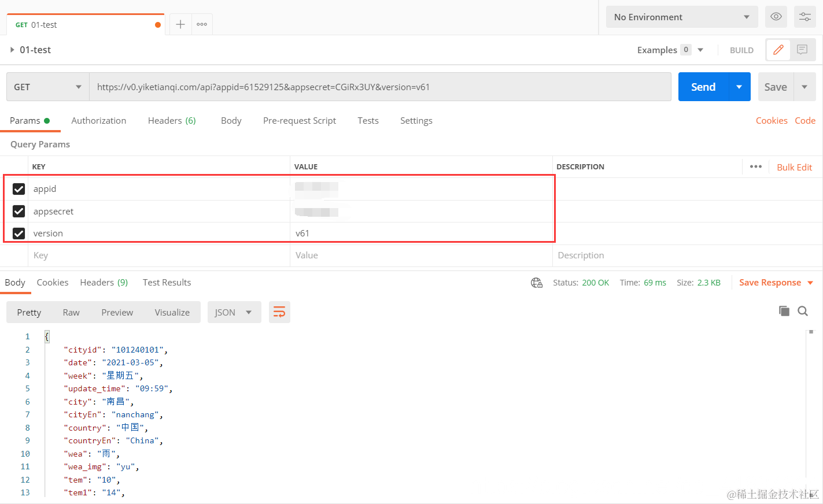The height and width of the screenshot is (504, 823).
Task: Open the Code snippet link
Action: [x=805, y=120]
